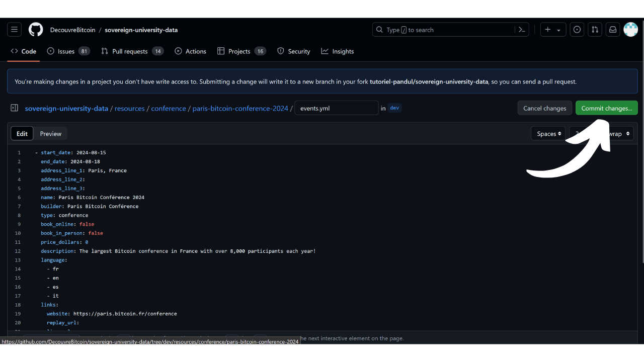Screen dimensions: 644x362
Task: Expand file tree side panel icon
Action: 15,108
